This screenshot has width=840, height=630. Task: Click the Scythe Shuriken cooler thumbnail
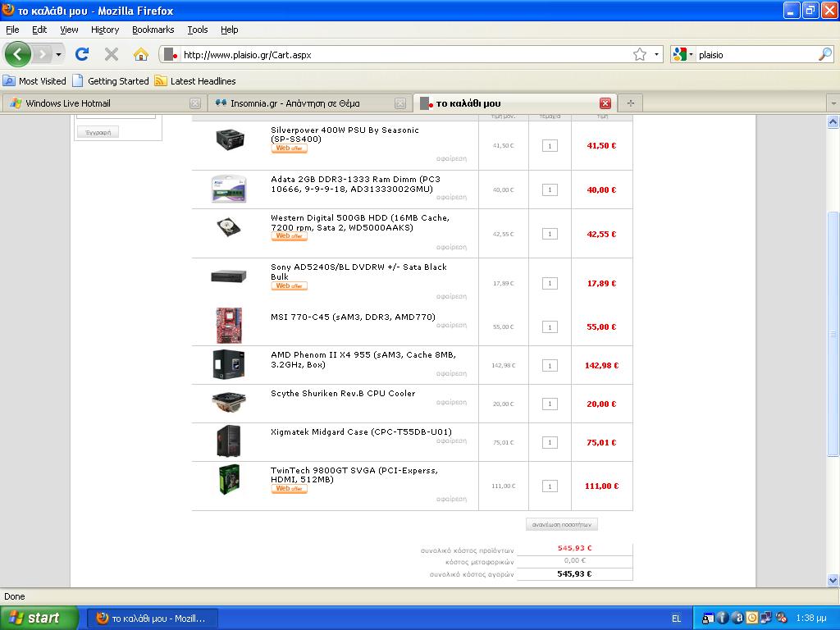[x=229, y=402]
